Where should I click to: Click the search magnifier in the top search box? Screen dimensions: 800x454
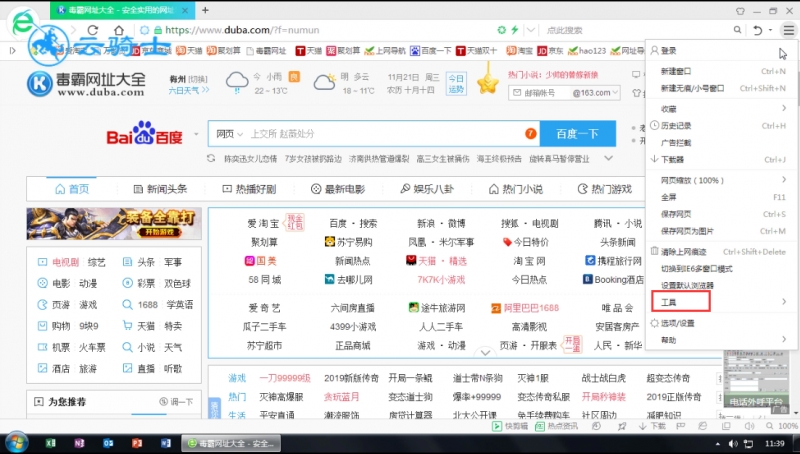[737, 30]
